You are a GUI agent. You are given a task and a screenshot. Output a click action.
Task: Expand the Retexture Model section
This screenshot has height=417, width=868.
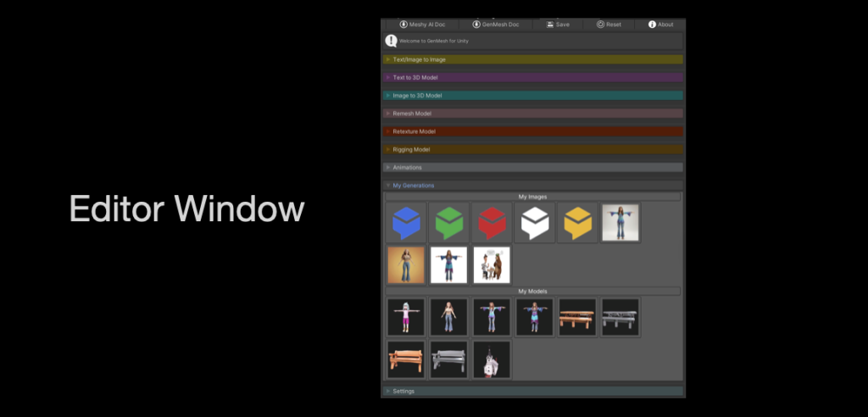click(414, 131)
